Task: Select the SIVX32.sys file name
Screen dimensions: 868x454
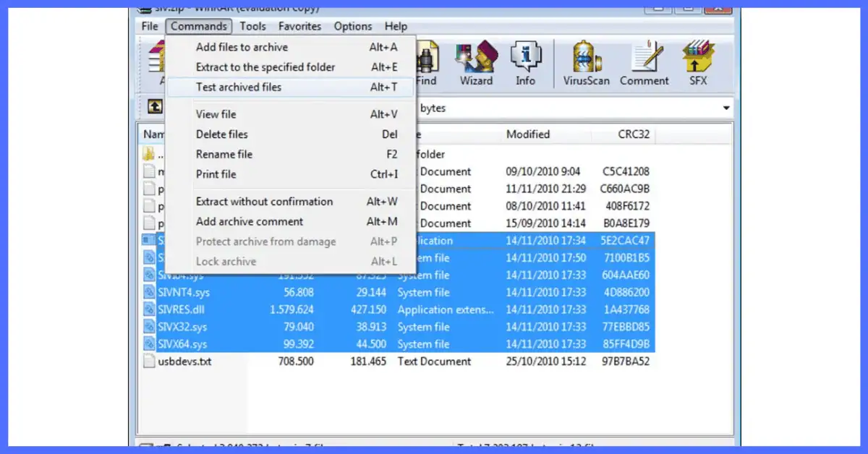Action: [x=182, y=327]
